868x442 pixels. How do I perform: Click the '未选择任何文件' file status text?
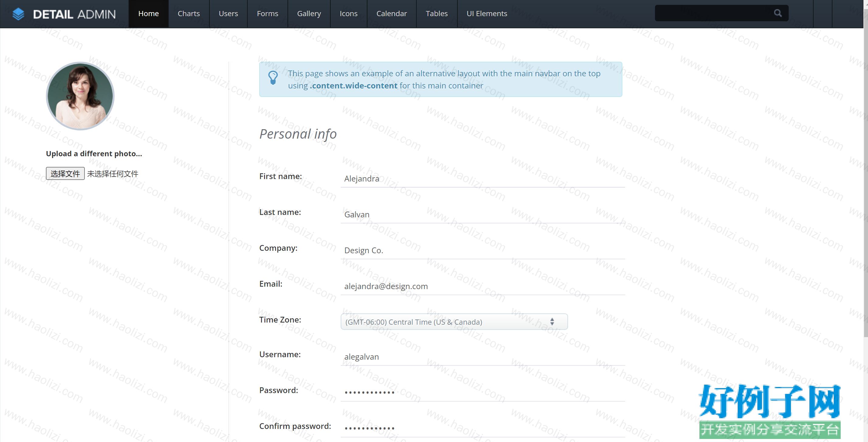112,174
